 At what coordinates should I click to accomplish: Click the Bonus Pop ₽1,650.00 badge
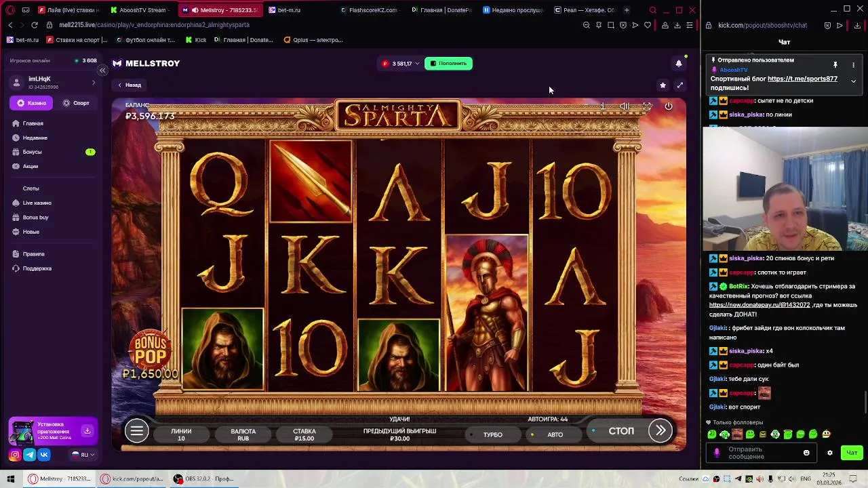[151, 354]
